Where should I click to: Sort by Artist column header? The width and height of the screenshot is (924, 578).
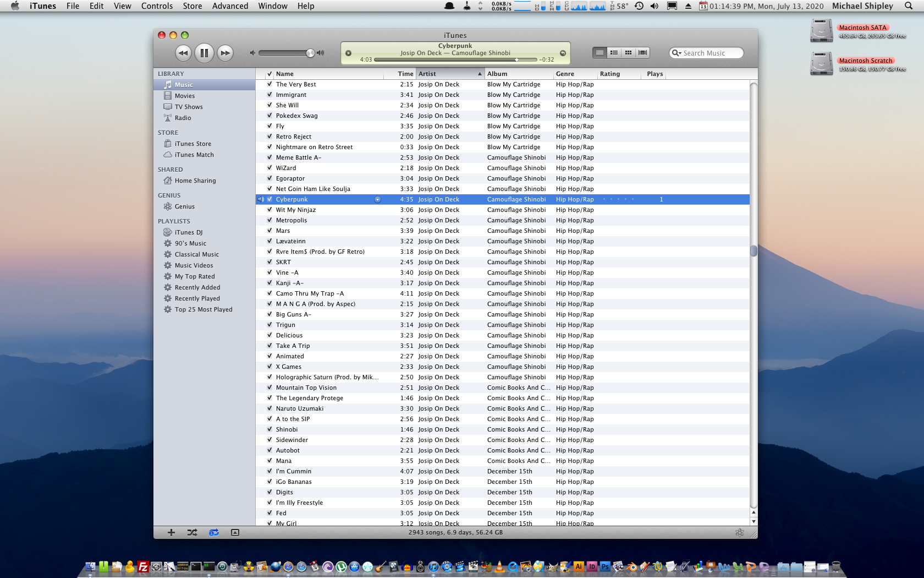[x=450, y=74]
